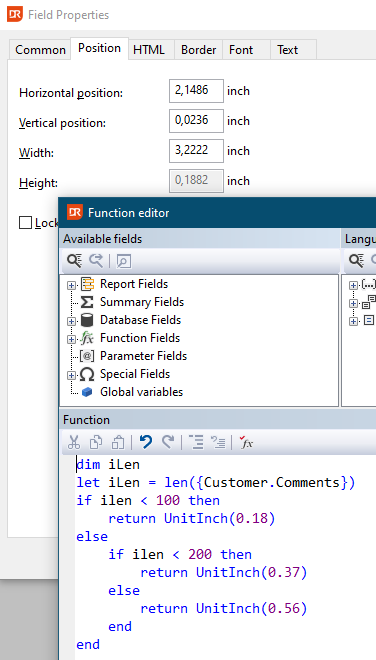Click the Function Fields fx icon

[x=87, y=338]
